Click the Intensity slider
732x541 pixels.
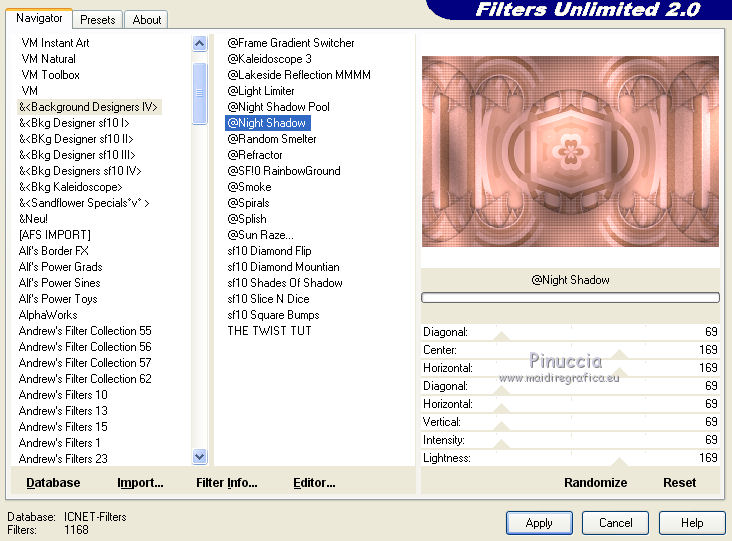[570, 440]
